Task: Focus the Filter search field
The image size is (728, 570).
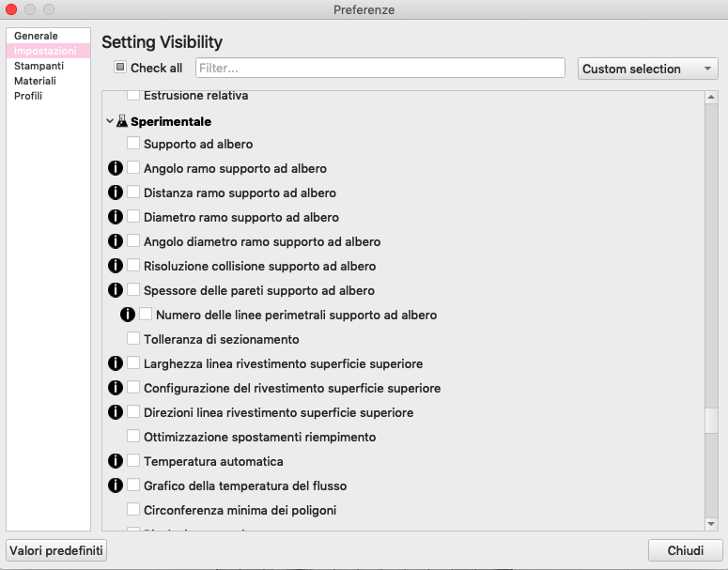Action: coord(380,69)
